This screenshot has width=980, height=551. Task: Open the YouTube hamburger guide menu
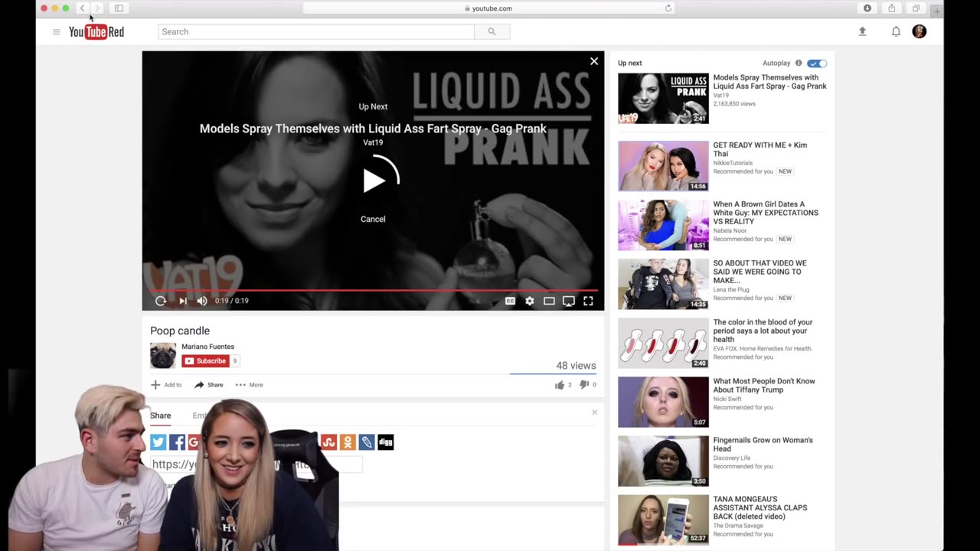(56, 31)
